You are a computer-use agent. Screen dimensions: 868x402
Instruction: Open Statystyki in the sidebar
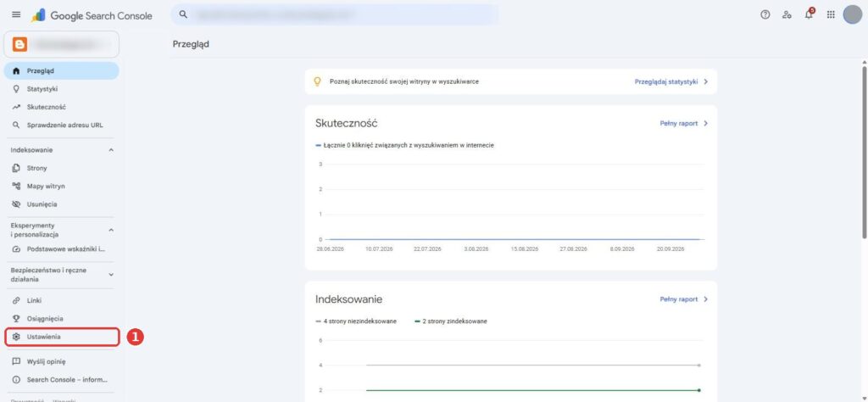click(x=61, y=89)
